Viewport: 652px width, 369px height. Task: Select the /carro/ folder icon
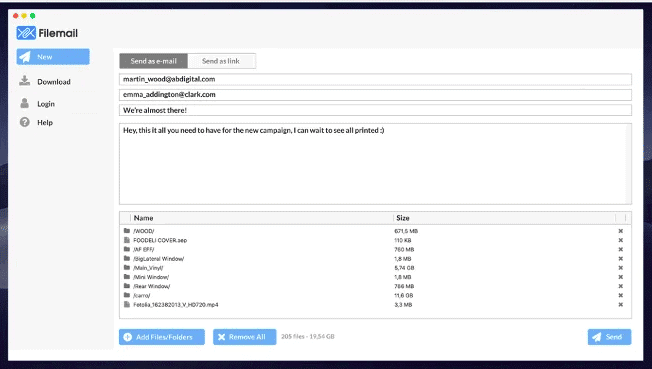tap(127, 295)
